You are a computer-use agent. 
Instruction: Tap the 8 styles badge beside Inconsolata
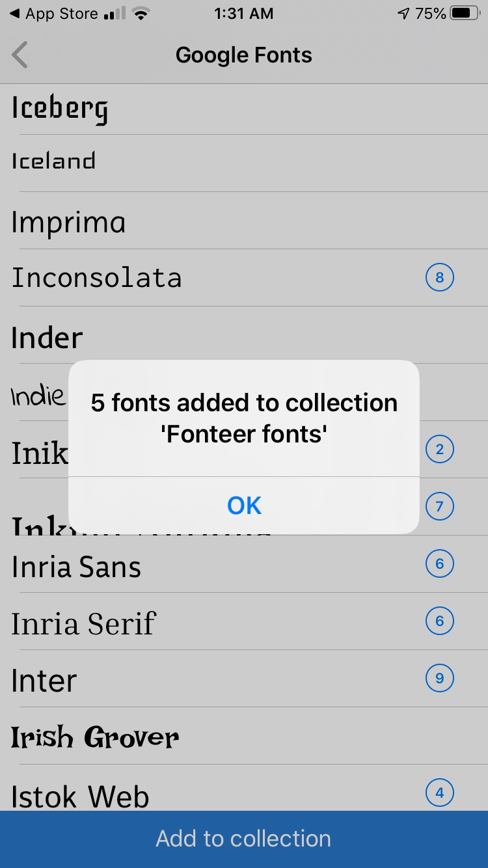[x=439, y=278]
